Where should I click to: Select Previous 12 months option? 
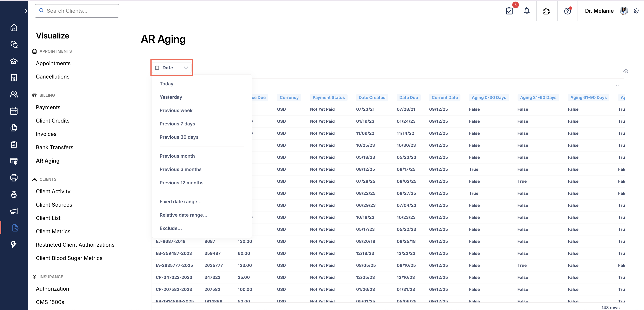pos(181,183)
